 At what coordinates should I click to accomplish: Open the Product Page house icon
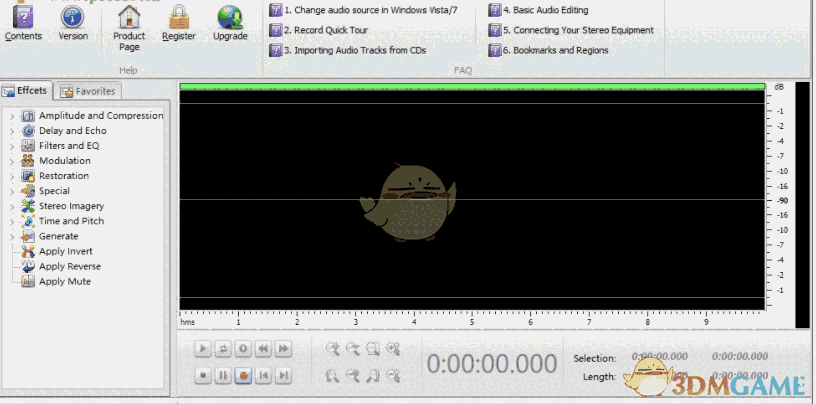click(129, 17)
